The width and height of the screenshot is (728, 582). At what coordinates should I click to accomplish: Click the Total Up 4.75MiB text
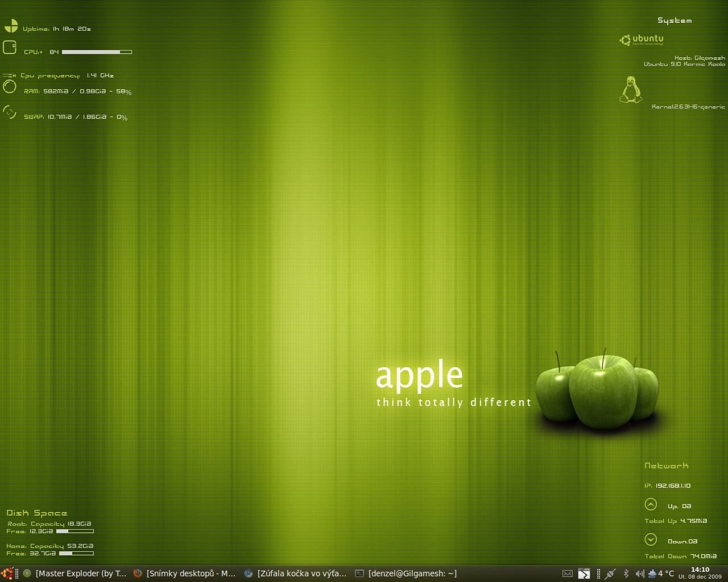pos(676,521)
